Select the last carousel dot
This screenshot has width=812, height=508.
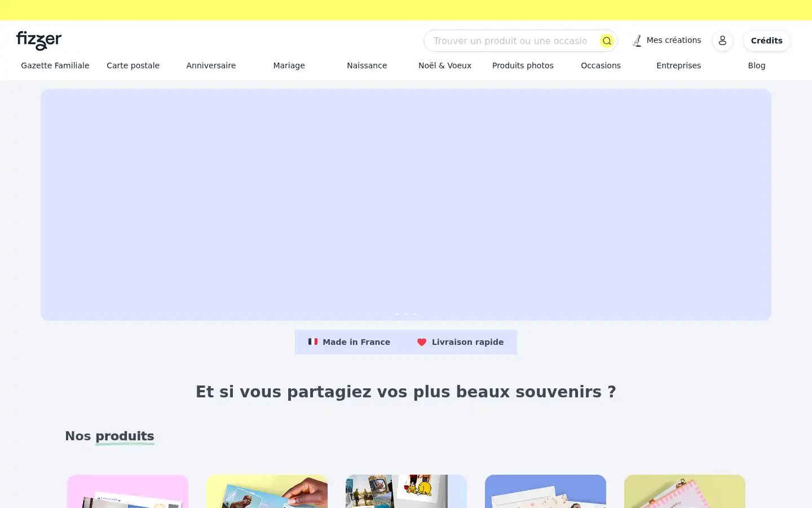point(415,314)
